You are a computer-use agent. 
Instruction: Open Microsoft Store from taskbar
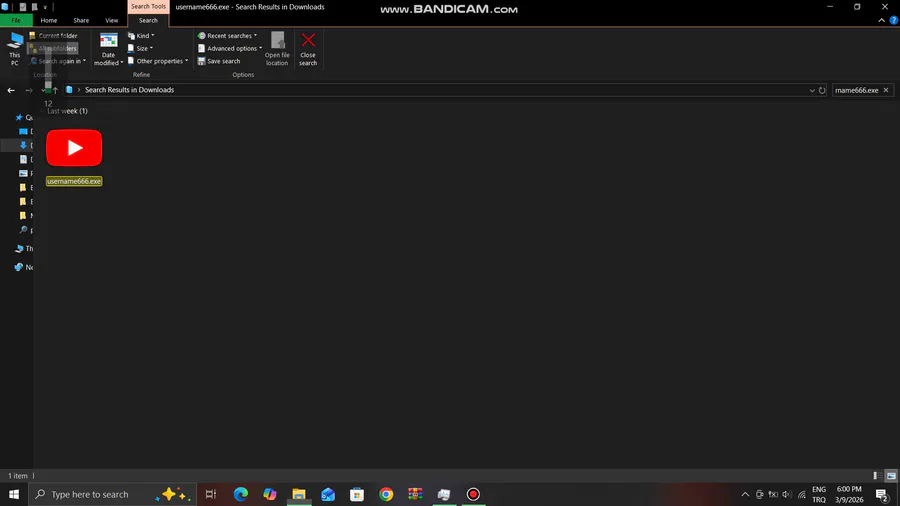(357, 494)
